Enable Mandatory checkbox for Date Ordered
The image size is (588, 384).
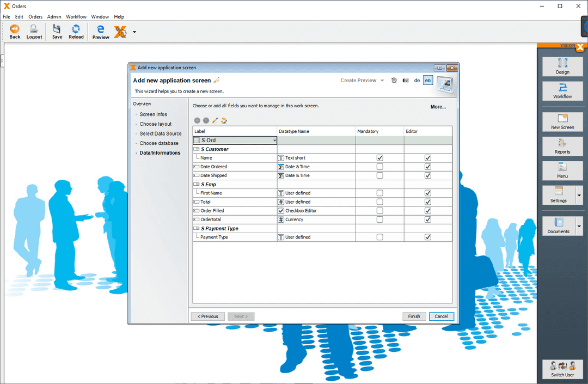(379, 167)
